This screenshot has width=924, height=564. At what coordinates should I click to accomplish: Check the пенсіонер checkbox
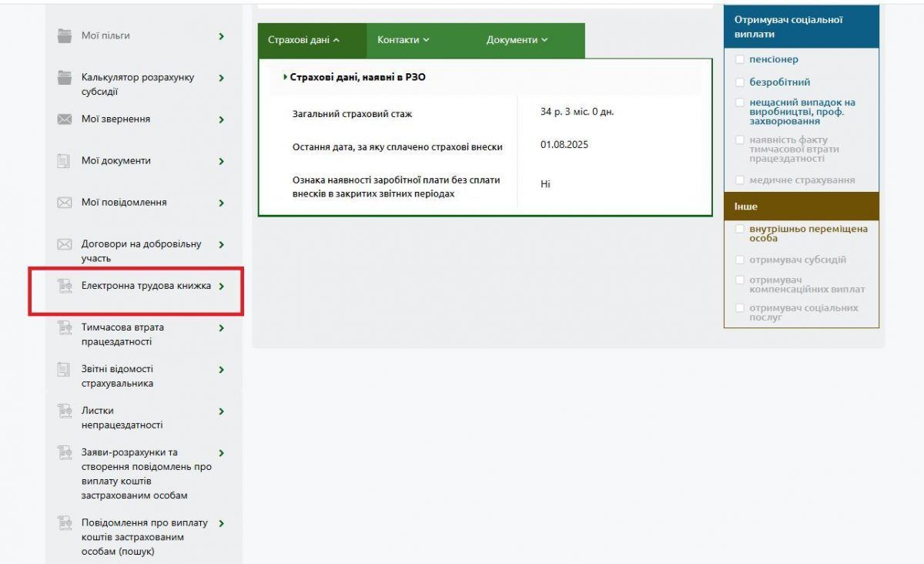pos(741,59)
